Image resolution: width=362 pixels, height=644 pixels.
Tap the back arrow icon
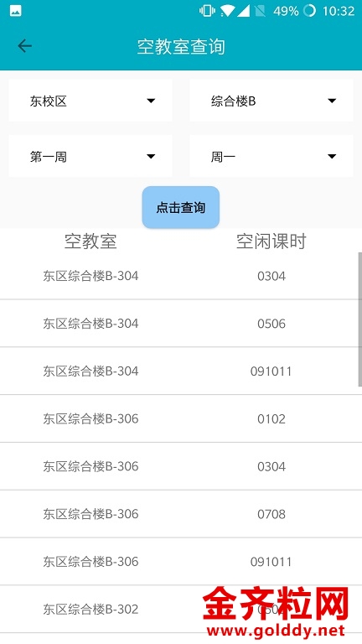[24, 46]
